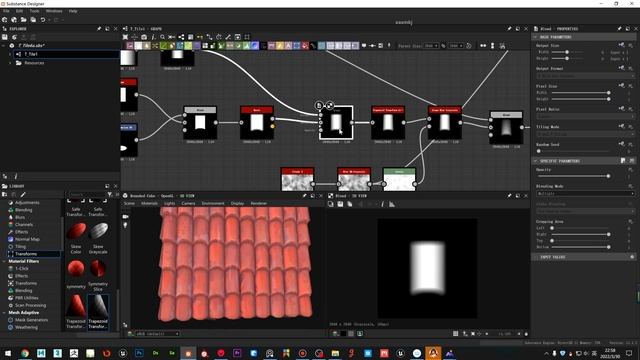Click the save icon in 2D view toolbar
640x360 pixels.
340,204
